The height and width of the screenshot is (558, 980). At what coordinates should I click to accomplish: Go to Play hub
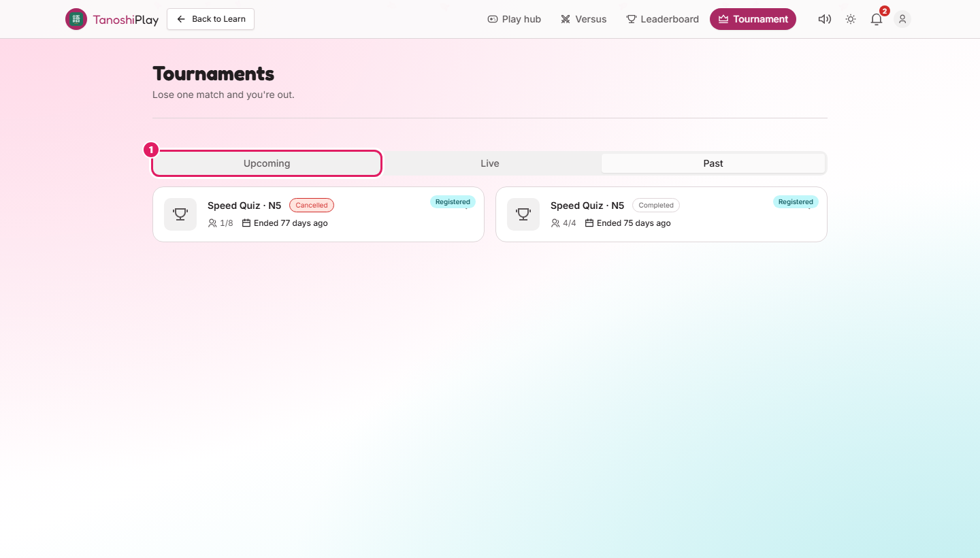pos(514,19)
